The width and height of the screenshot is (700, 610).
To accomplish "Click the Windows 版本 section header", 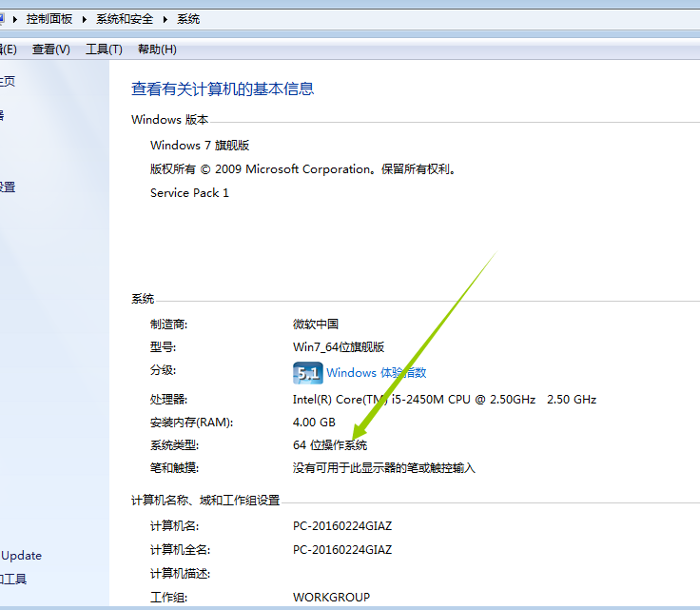I will (170, 120).
